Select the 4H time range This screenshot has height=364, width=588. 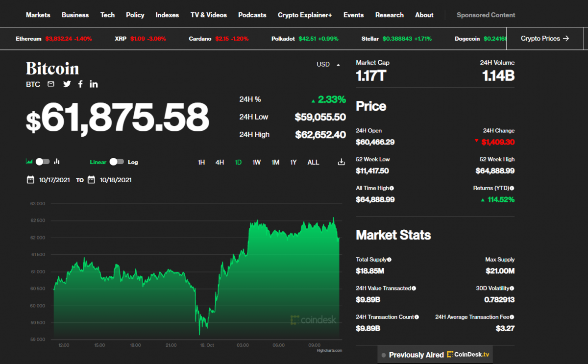(x=220, y=162)
